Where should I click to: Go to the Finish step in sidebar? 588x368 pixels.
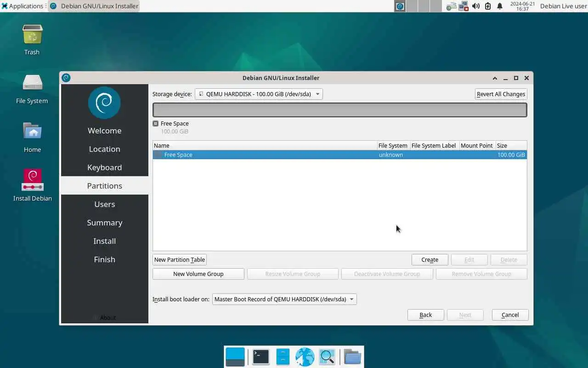[105, 259]
